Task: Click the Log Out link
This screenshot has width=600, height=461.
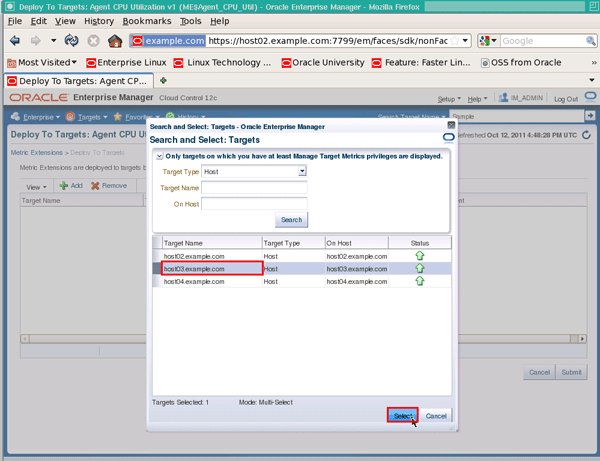Action: (x=566, y=99)
